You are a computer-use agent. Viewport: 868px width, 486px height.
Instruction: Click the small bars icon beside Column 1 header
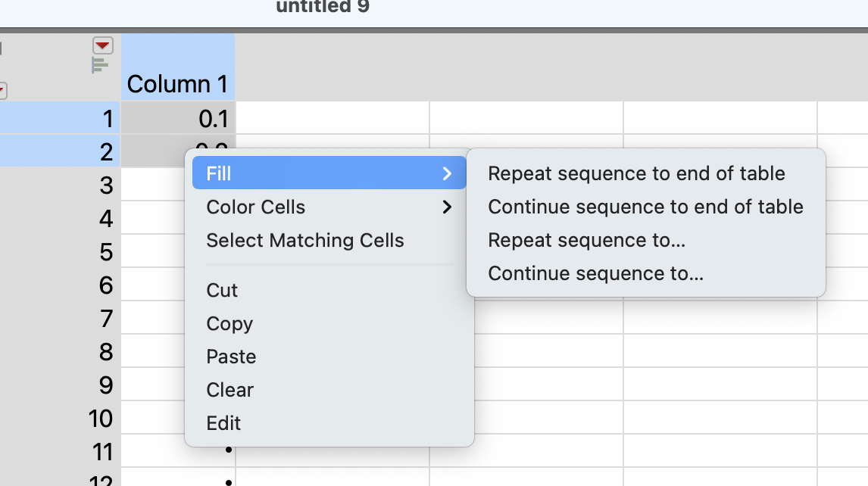[99, 65]
